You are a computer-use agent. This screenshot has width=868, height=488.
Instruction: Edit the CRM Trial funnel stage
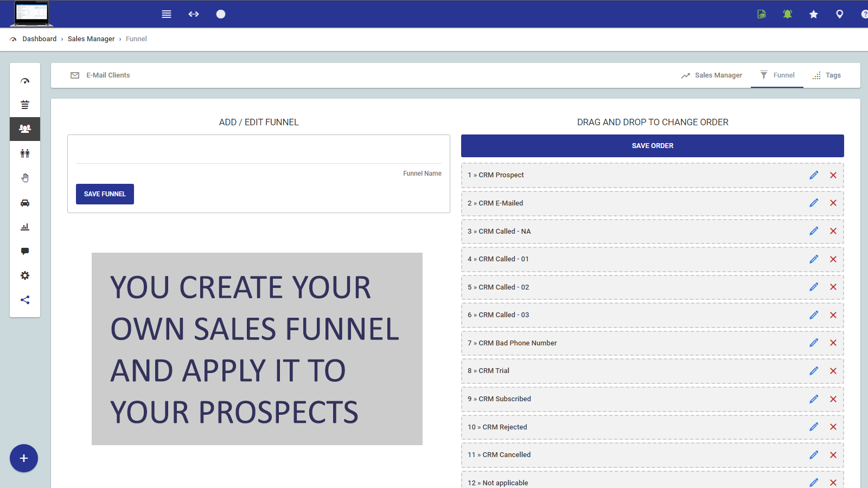[814, 371]
